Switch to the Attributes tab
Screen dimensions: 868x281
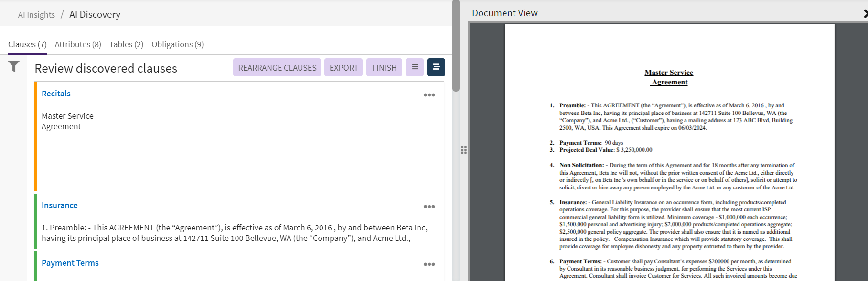click(x=78, y=44)
